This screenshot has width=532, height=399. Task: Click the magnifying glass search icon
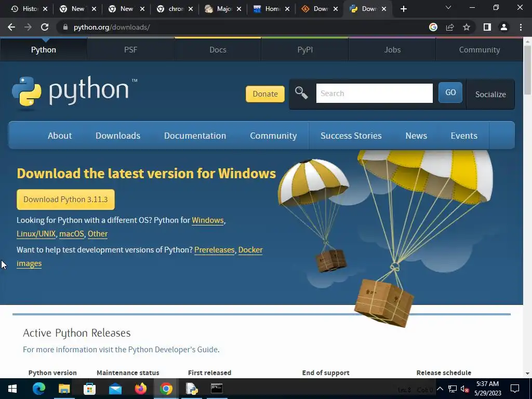click(301, 92)
